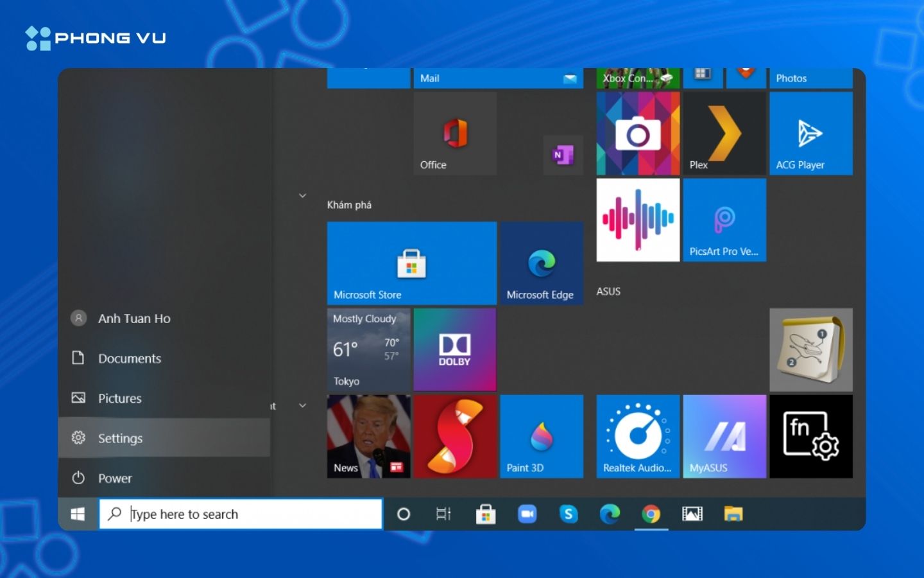924x578 pixels.
Task: Open MyASUS
Action: pos(724,436)
